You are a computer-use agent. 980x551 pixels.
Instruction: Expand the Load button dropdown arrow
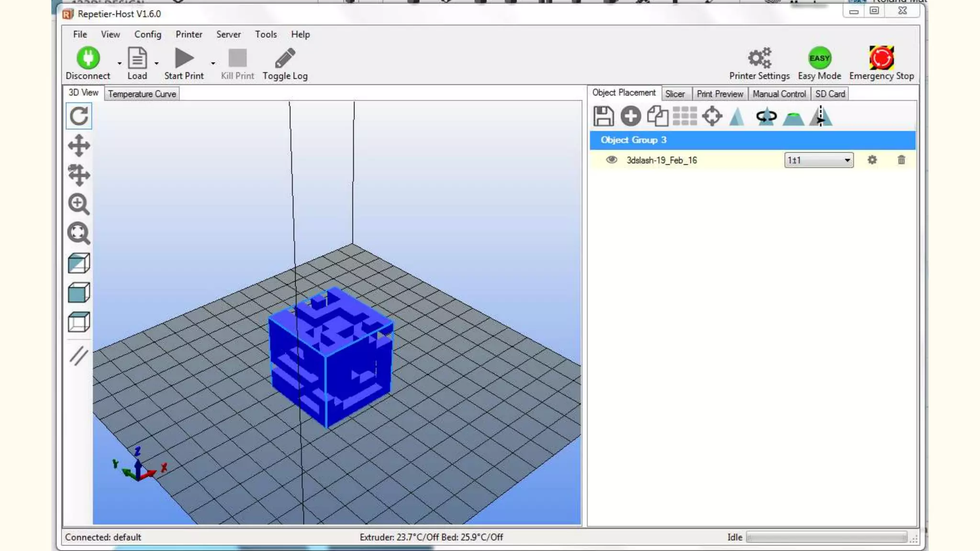[156, 64]
